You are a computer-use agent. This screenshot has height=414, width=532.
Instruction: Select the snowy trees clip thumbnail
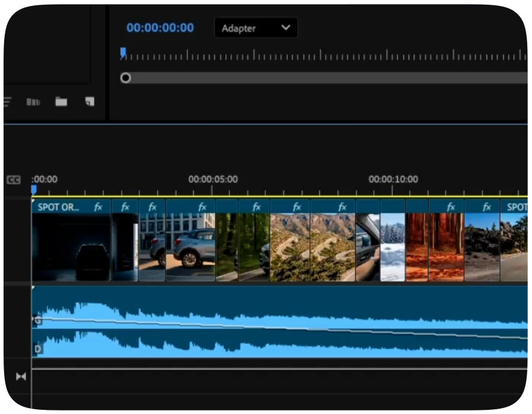392,247
